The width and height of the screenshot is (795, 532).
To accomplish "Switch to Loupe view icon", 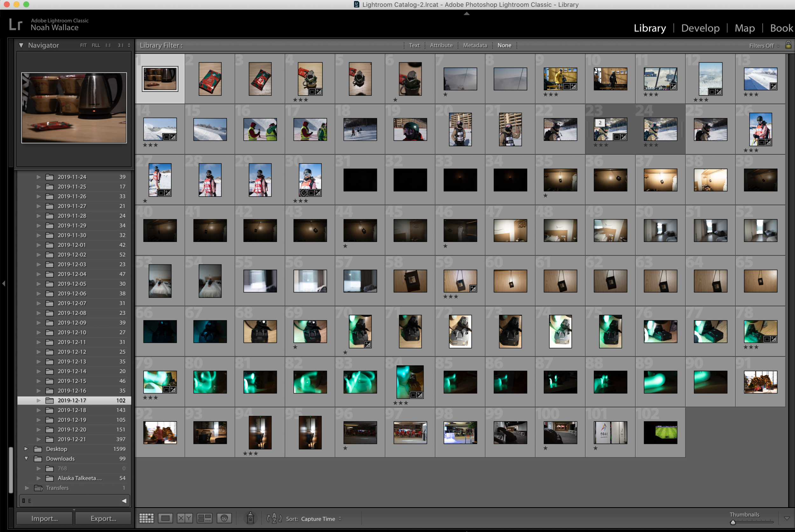I will click(166, 518).
